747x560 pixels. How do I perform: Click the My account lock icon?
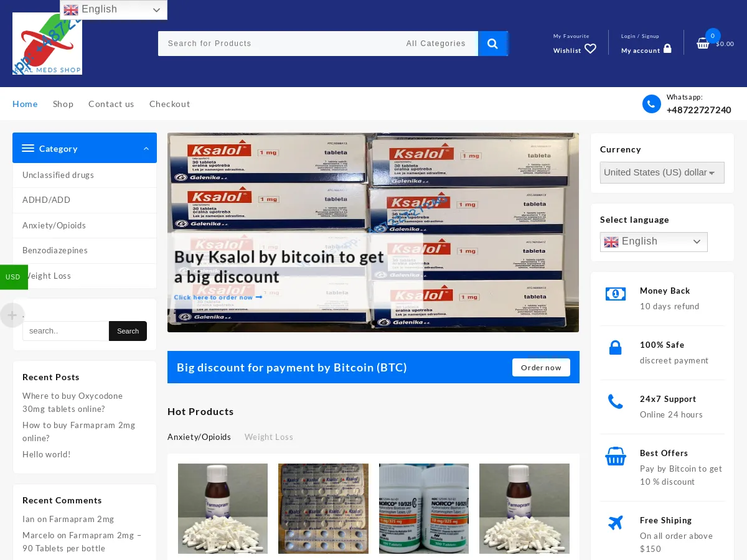click(667, 49)
